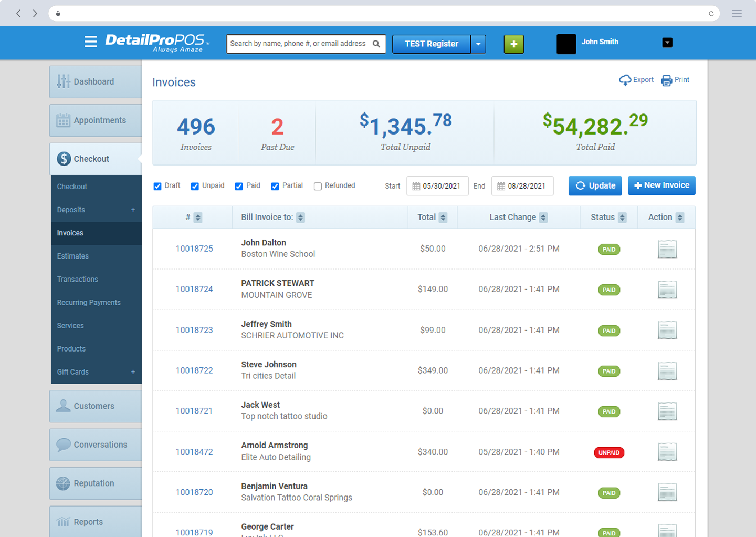This screenshot has width=756, height=537.
Task: Click the hamburger menu icon beside DetailProPOS logo
Action: pyautogui.click(x=90, y=42)
